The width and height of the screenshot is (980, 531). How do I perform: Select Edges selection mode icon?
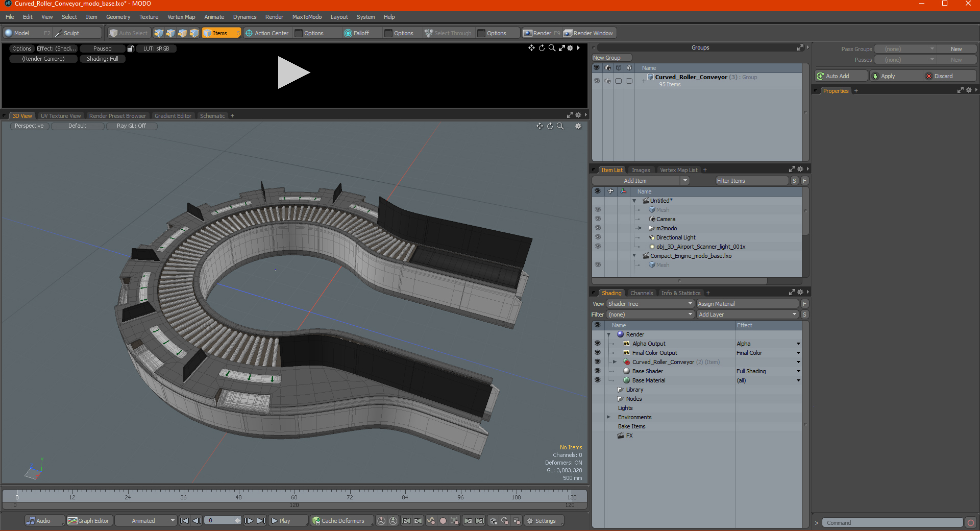click(x=170, y=33)
